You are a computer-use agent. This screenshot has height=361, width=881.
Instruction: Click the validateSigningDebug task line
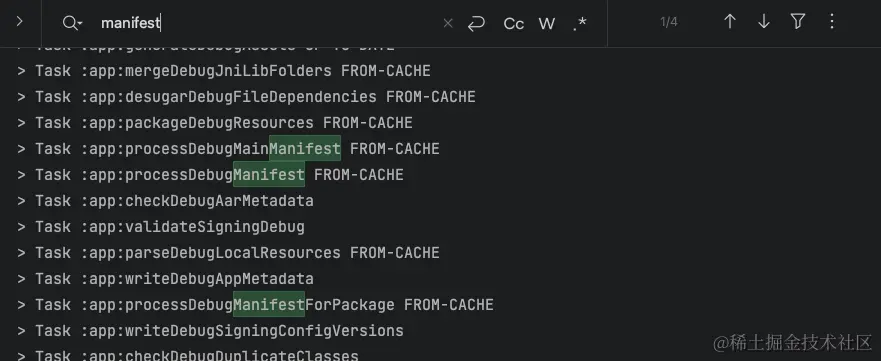pyautogui.click(x=161, y=226)
